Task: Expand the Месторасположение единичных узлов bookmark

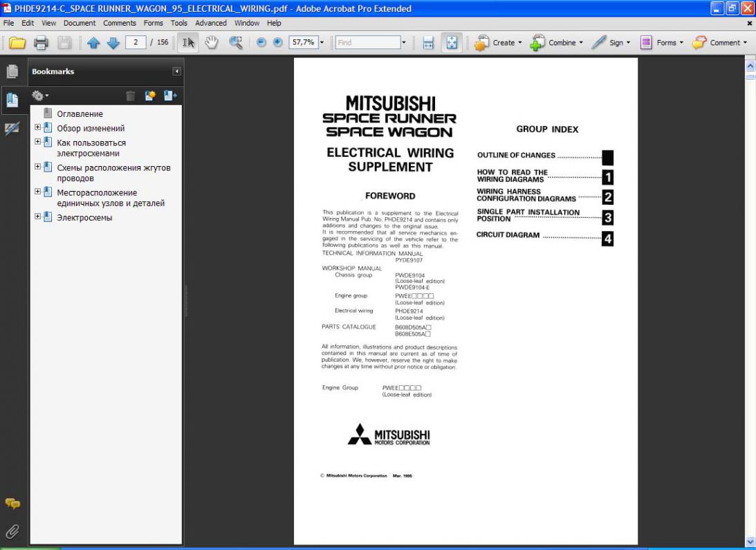Action: point(37,192)
